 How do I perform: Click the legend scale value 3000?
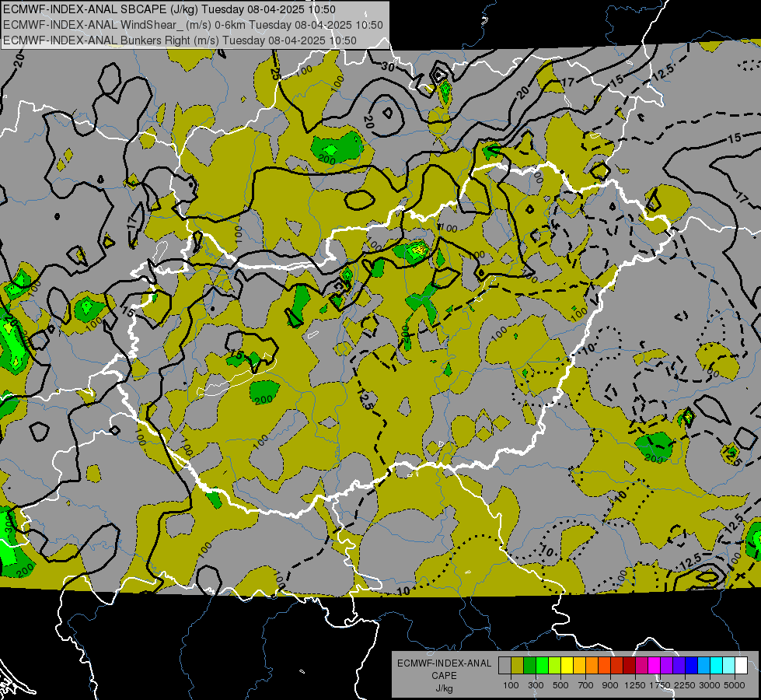tap(709, 685)
